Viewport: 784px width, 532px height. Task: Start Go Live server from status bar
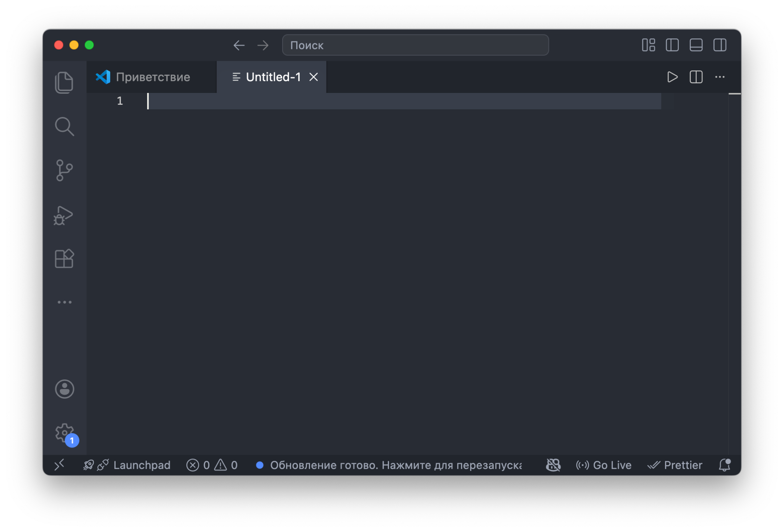click(603, 465)
